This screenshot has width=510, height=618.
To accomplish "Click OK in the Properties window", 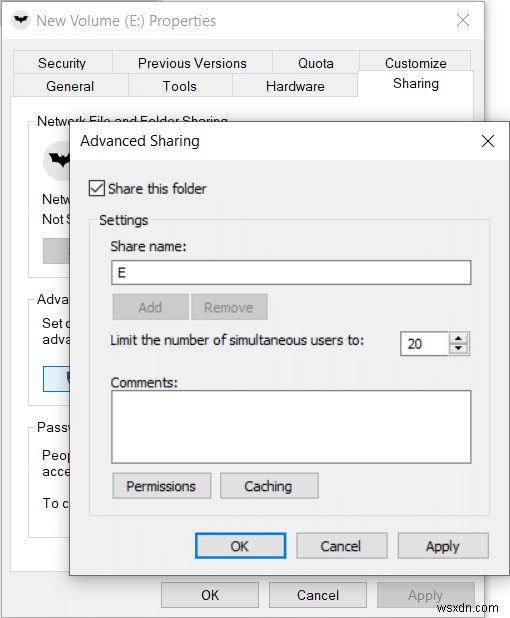I will coord(210,595).
